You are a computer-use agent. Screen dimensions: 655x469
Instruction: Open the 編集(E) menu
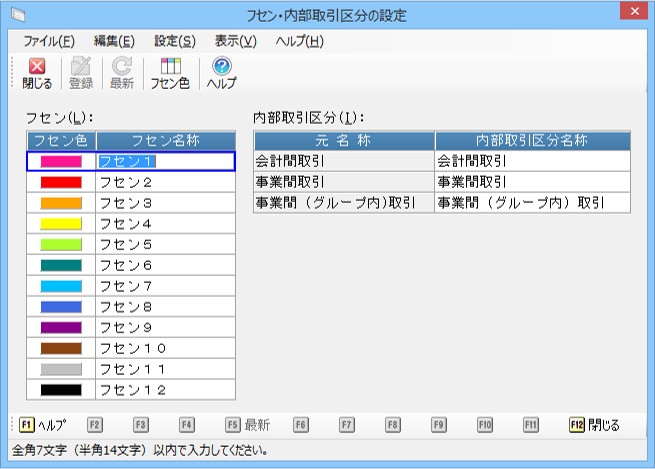coord(113,41)
